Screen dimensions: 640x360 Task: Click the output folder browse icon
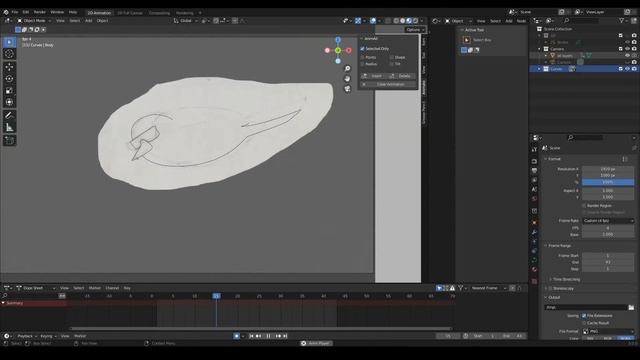tap(631, 307)
